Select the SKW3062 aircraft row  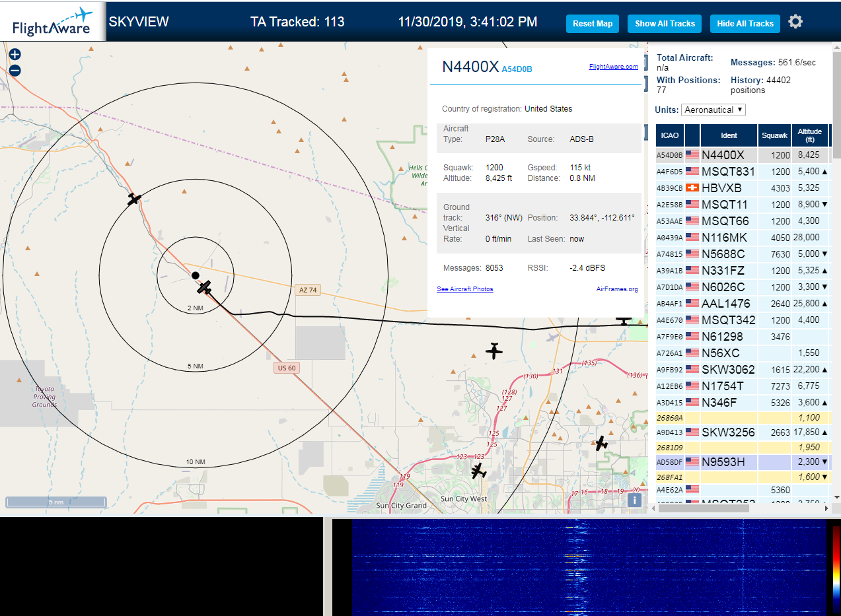point(742,370)
